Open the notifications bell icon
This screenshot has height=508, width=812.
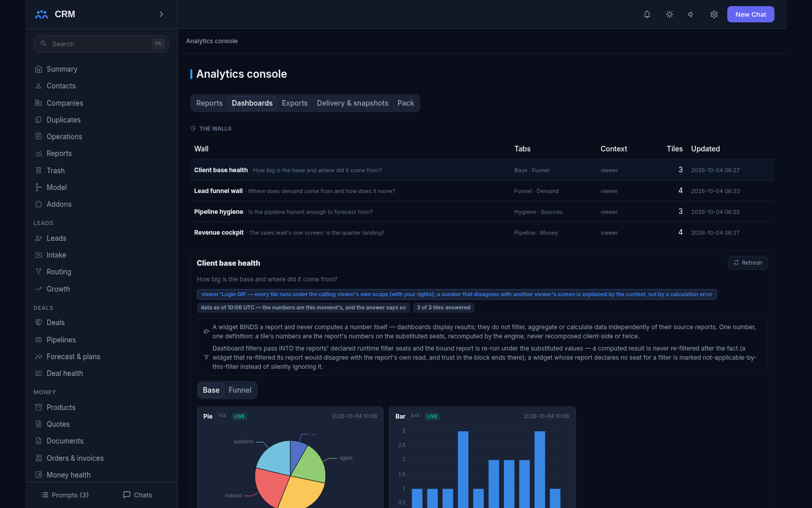[x=647, y=14]
